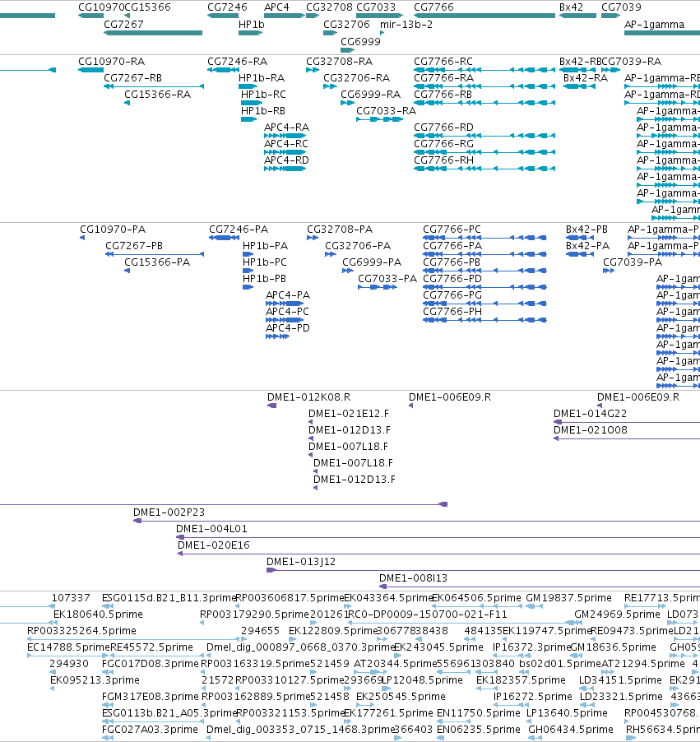700x742 pixels.
Task: Click the teal CG7766 gene bar
Action: [484, 16]
